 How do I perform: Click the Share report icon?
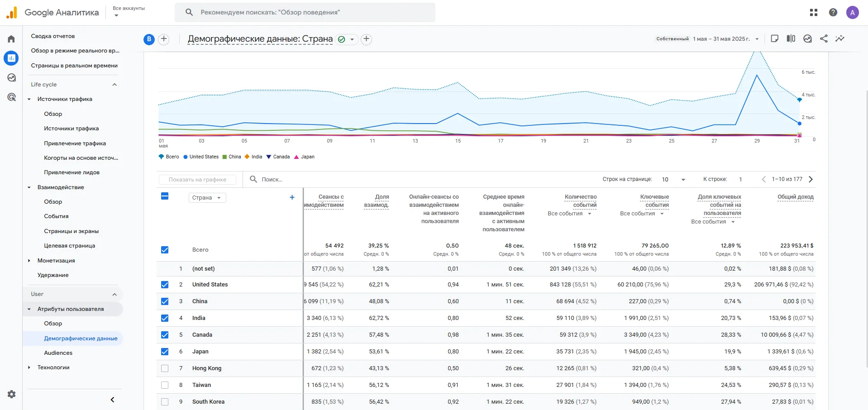pos(824,39)
